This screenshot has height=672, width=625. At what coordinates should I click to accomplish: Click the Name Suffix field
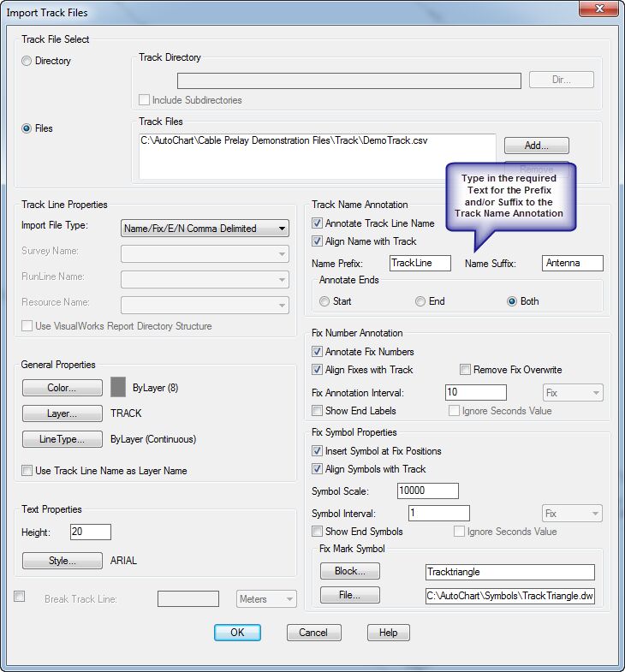click(572, 263)
